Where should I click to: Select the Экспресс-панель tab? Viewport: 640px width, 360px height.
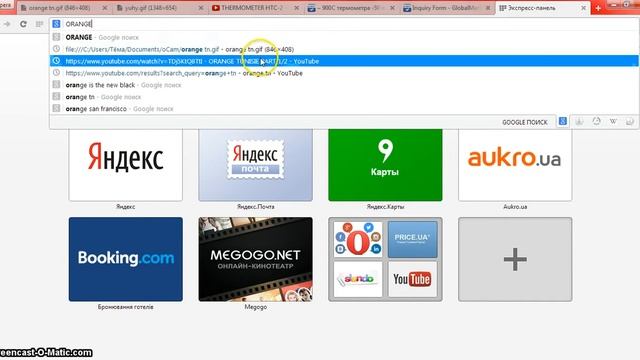pos(542,8)
